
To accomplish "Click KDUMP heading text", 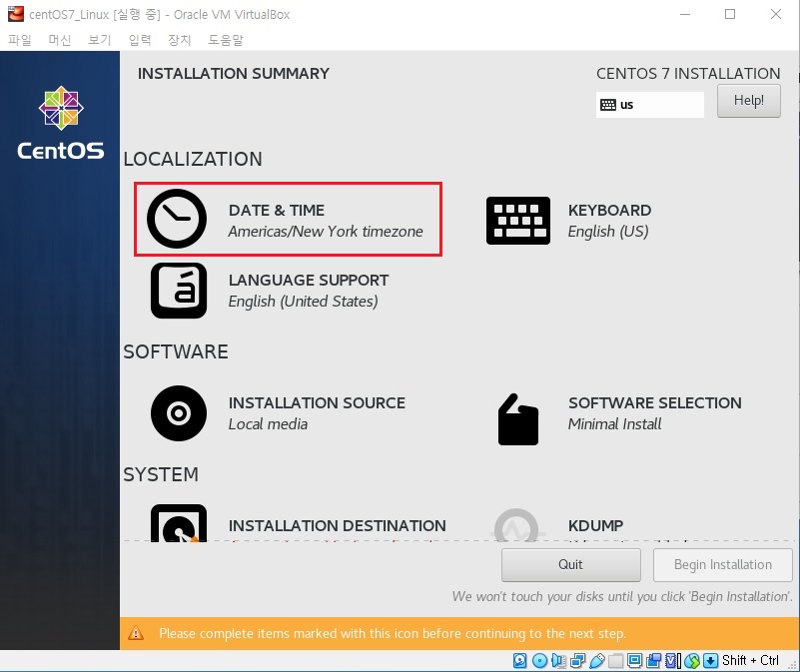I will 596,525.
